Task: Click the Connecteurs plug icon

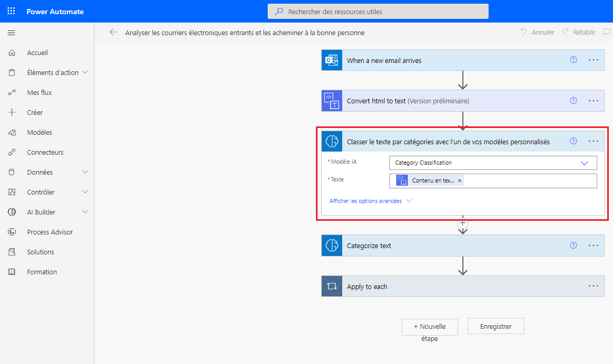Action: [x=12, y=152]
